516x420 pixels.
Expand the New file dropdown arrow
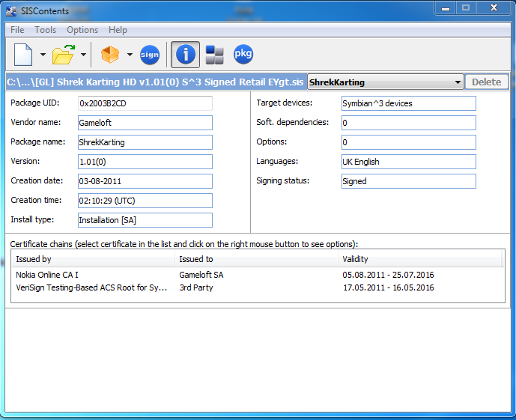(43, 55)
